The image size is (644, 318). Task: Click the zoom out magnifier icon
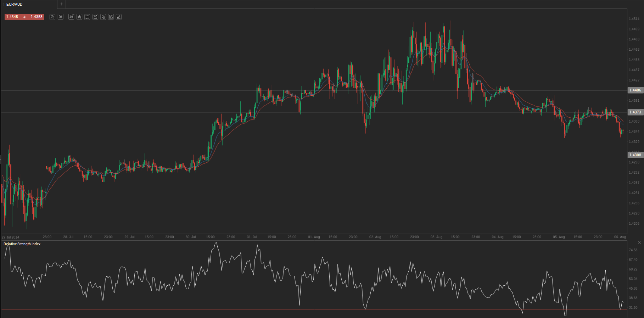pyautogui.click(x=52, y=17)
